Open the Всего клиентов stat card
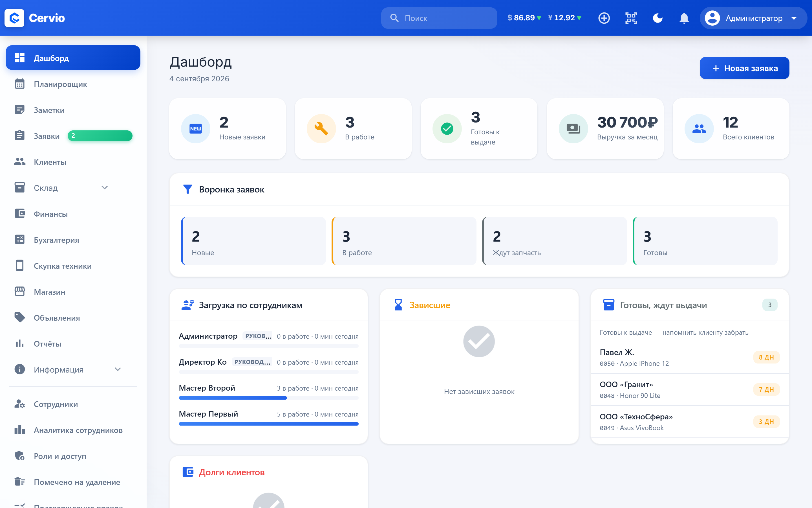Screen dimensions: 812x508 pos(731,129)
